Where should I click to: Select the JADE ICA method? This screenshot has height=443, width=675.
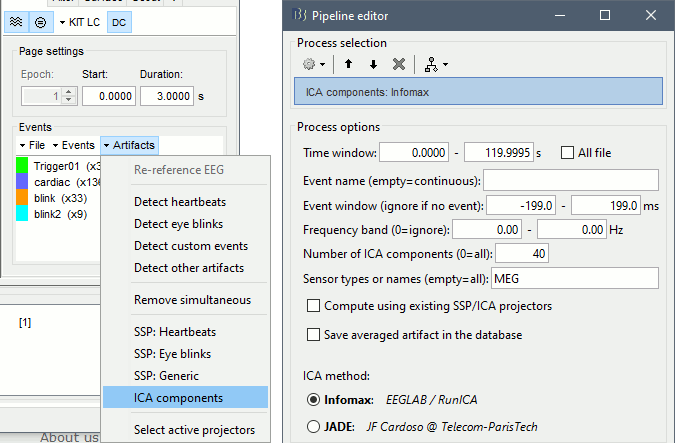pos(315,427)
